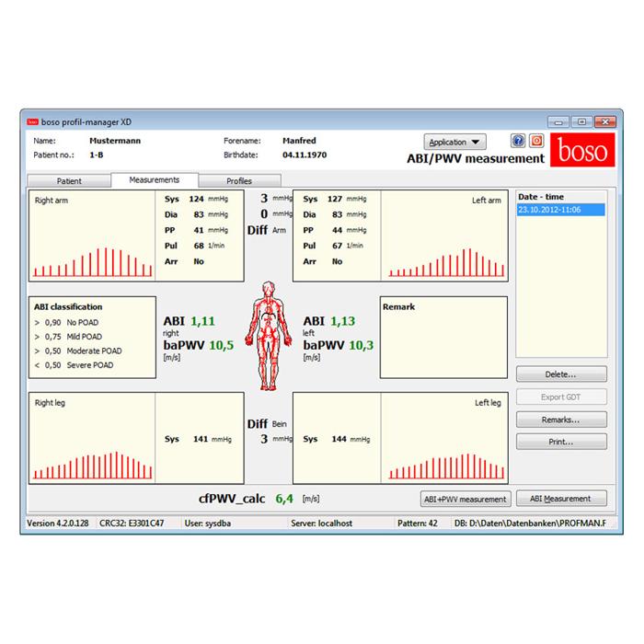
Task: Click the ABI Measurement button
Action: pyautogui.click(x=560, y=499)
